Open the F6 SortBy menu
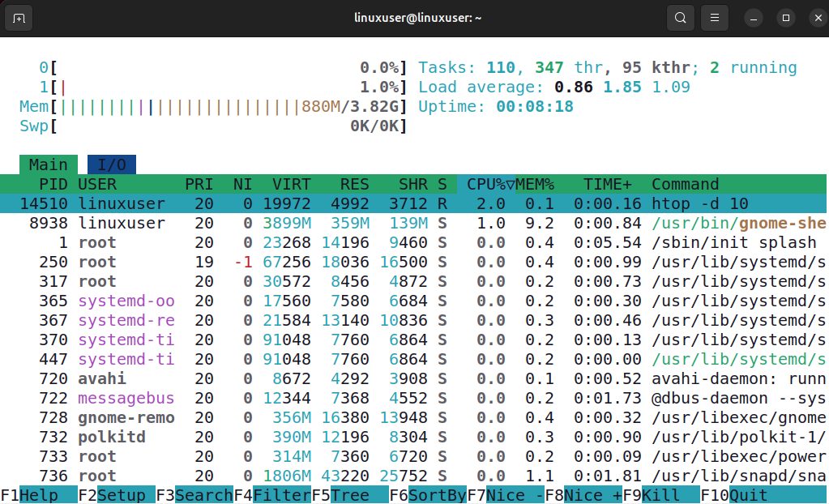The width and height of the screenshot is (829, 504). pyautogui.click(x=428, y=495)
